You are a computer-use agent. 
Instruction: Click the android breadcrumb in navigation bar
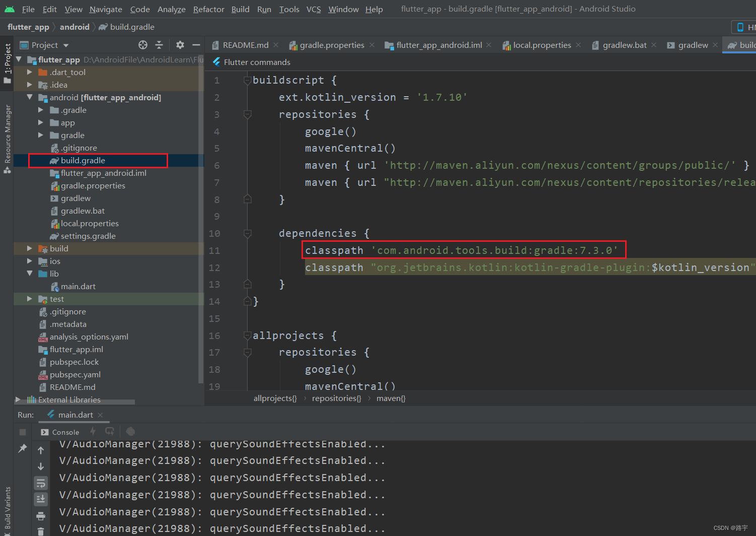coord(74,27)
